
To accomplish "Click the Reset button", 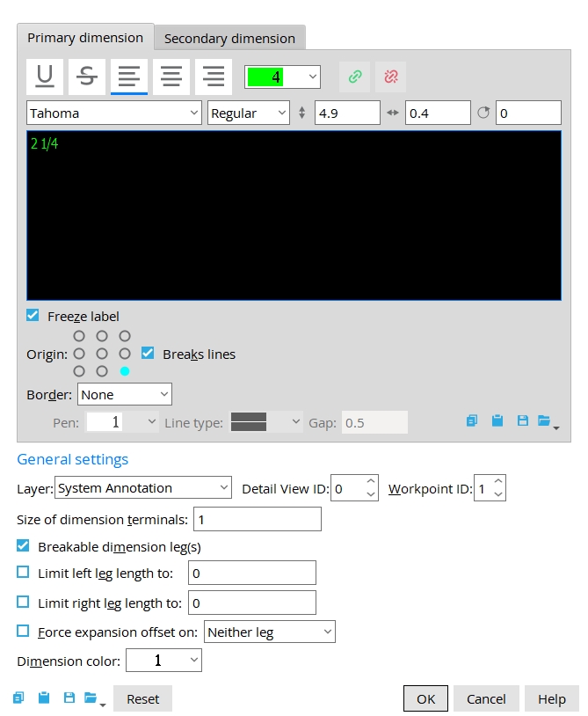I will tap(142, 698).
